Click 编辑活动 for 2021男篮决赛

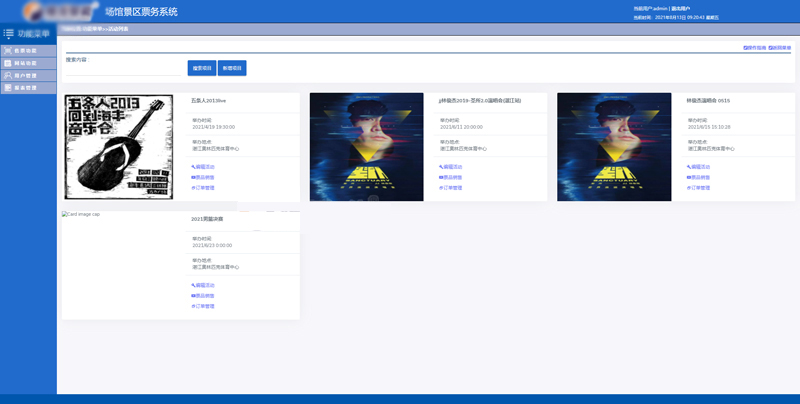click(x=203, y=285)
